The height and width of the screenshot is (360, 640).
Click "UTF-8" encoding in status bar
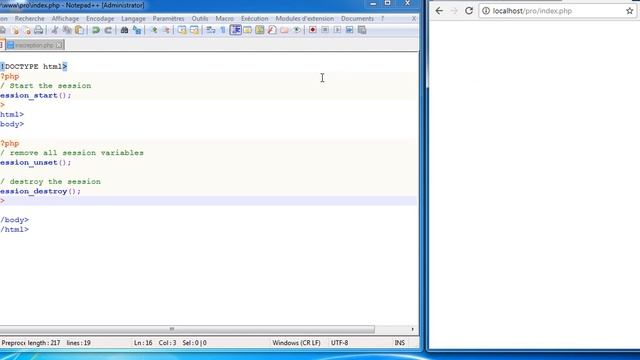coord(340,343)
